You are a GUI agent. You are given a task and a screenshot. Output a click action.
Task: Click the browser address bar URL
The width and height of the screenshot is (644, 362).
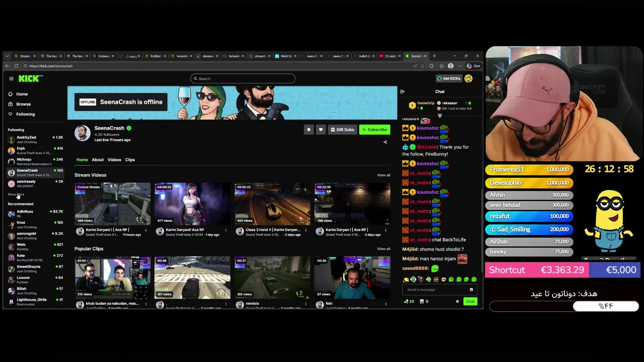pyautogui.click(x=51, y=66)
